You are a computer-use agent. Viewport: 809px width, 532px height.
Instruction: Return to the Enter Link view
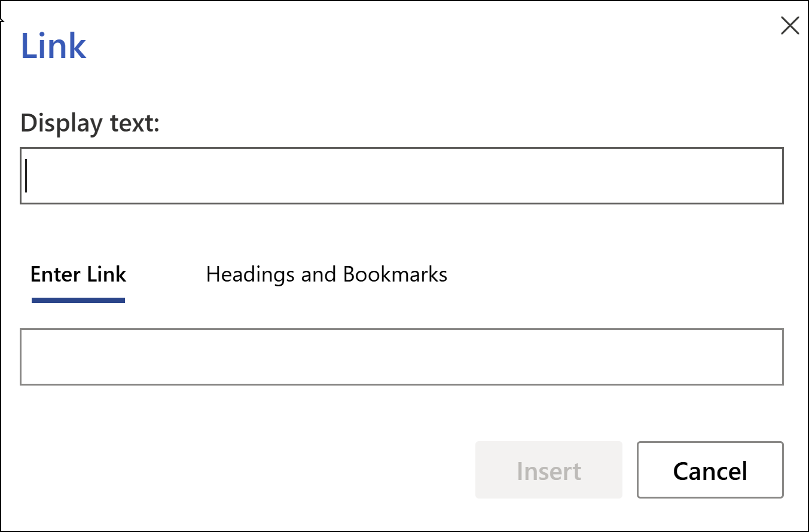(x=78, y=274)
